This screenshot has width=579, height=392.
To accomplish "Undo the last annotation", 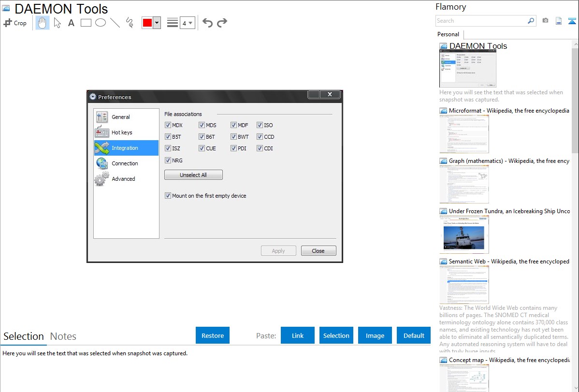I will pyautogui.click(x=207, y=23).
